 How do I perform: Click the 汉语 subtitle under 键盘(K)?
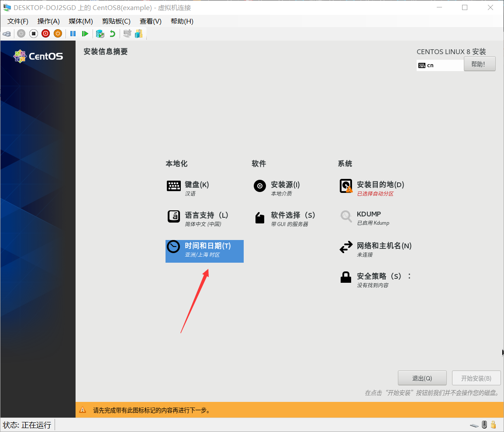point(190,194)
